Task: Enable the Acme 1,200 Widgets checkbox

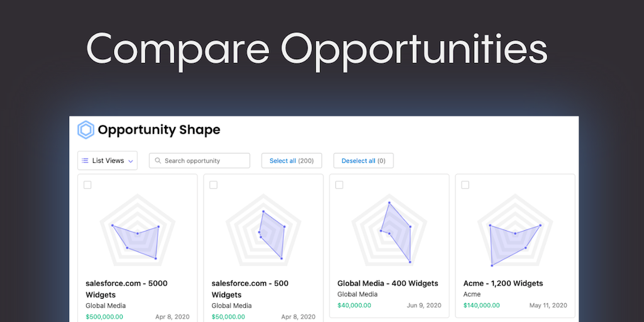Action: pyautogui.click(x=465, y=185)
